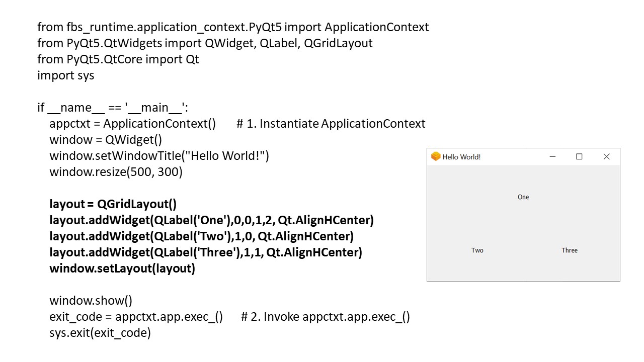Click the 'import sys' code line
This screenshot has height=362, width=644.
point(65,75)
